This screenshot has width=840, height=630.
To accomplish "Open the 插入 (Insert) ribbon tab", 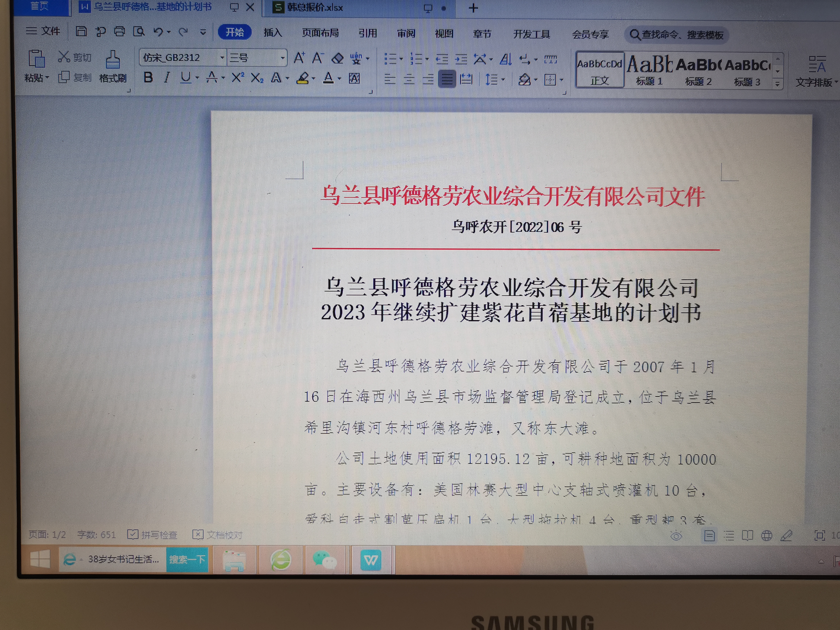I will pos(273,33).
